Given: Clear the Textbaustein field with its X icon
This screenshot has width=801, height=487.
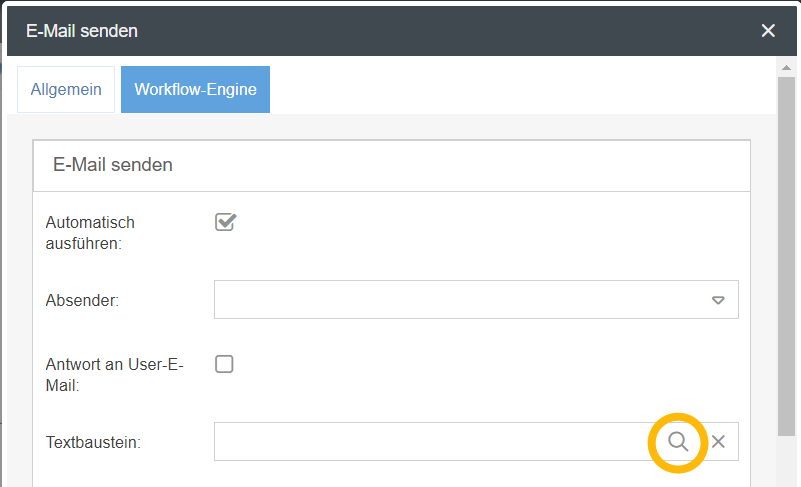Looking at the screenshot, I should click(718, 441).
